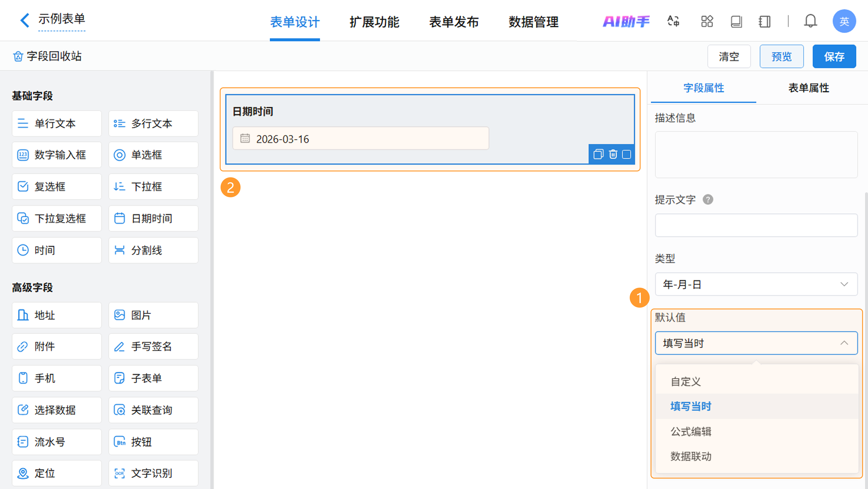Click the AI助手 logo
The image size is (868, 489).
click(x=626, y=21)
